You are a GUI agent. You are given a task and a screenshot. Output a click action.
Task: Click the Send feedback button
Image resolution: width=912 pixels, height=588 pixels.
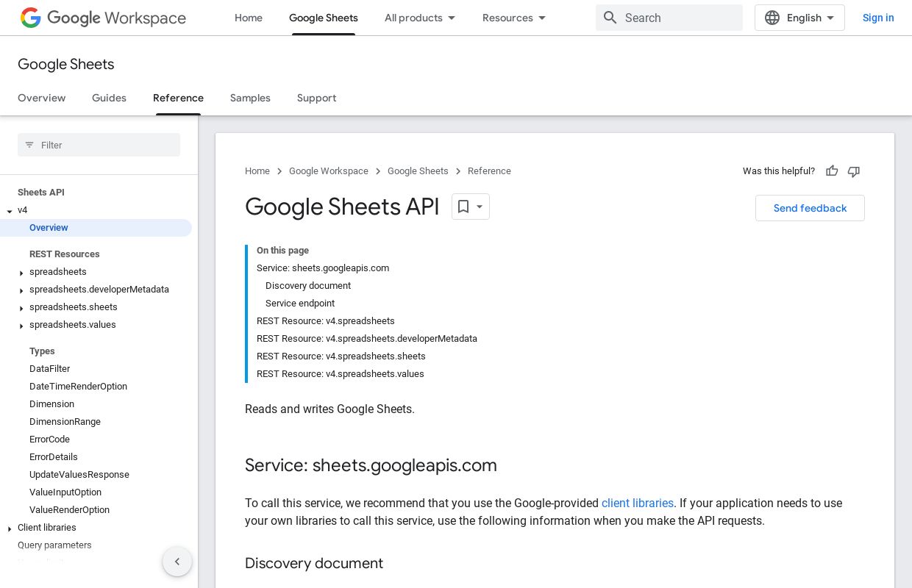pos(810,208)
